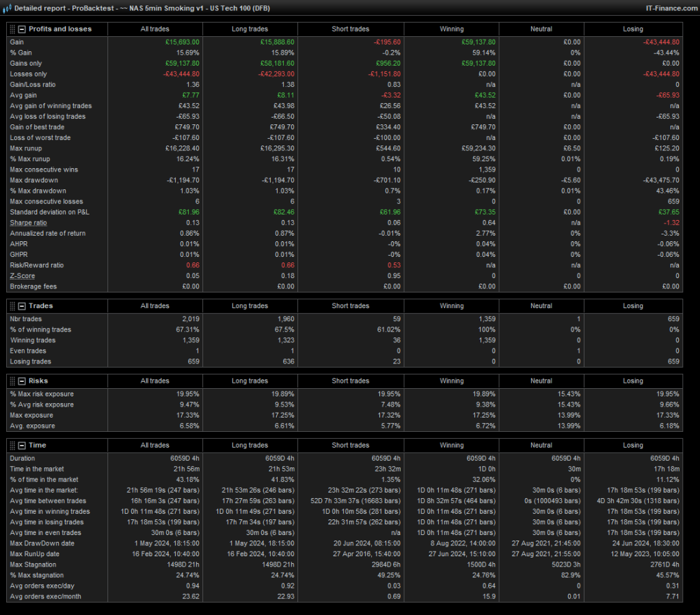Click the grid drag-handle icon on Profits and losses
Image resolution: width=700 pixels, height=615 pixels.
pyautogui.click(x=12, y=29)
